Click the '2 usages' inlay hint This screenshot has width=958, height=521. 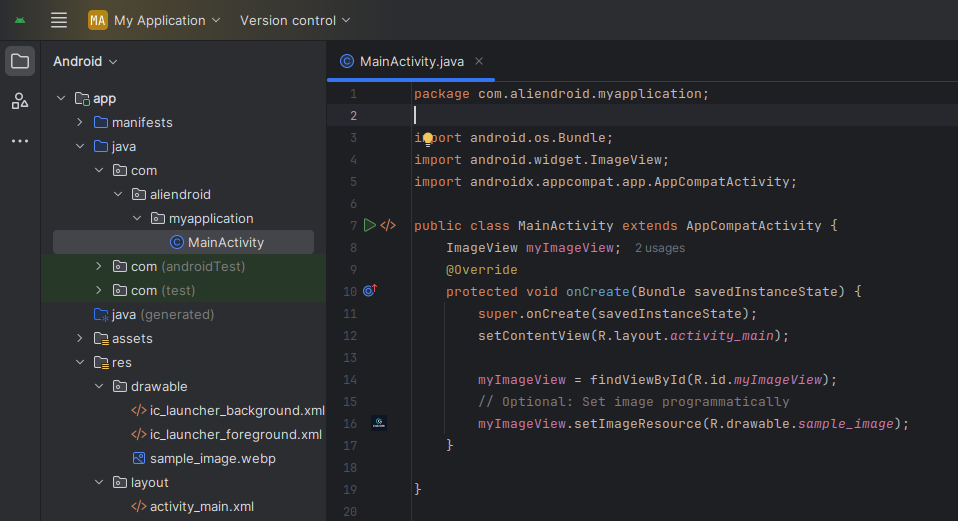pyautogui.click(x=659, y=248)
